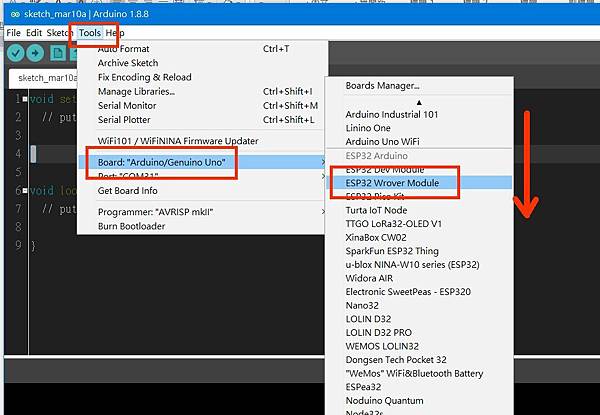The height and width of the screenshot is (415, 600).
Task: Open Boards Manager... from board list
Action: (419, 86)
